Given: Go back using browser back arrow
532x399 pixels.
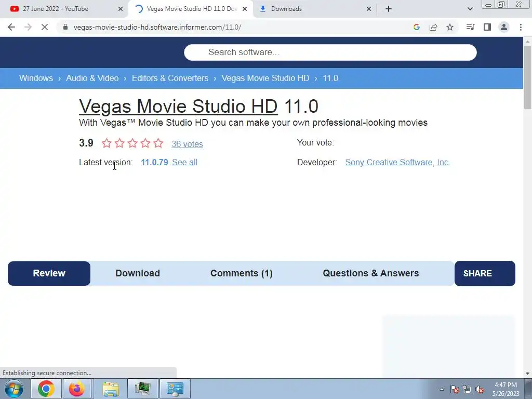Looking at the screenshot, I should pyautogui.click(x=11, y=27).
